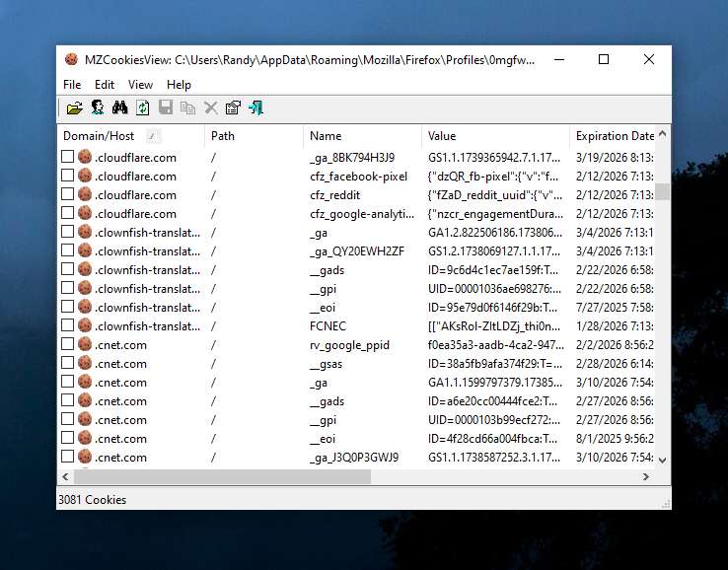
Task: Click the Copy selected items icon
Action: pos(187,107)
